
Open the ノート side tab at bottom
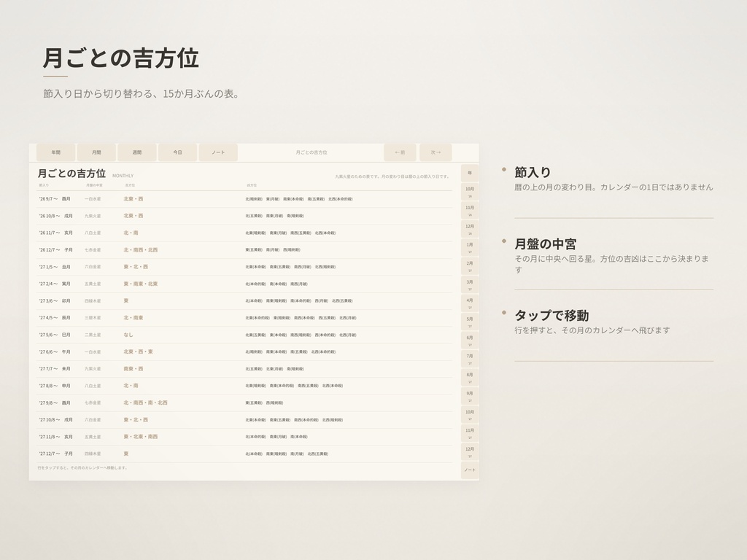(x=470, y=470)
